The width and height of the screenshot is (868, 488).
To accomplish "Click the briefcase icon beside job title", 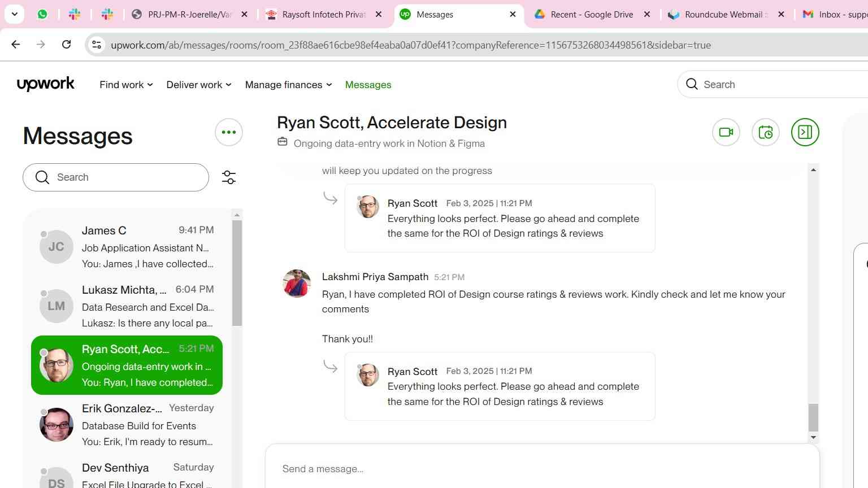I will [283, 142].
